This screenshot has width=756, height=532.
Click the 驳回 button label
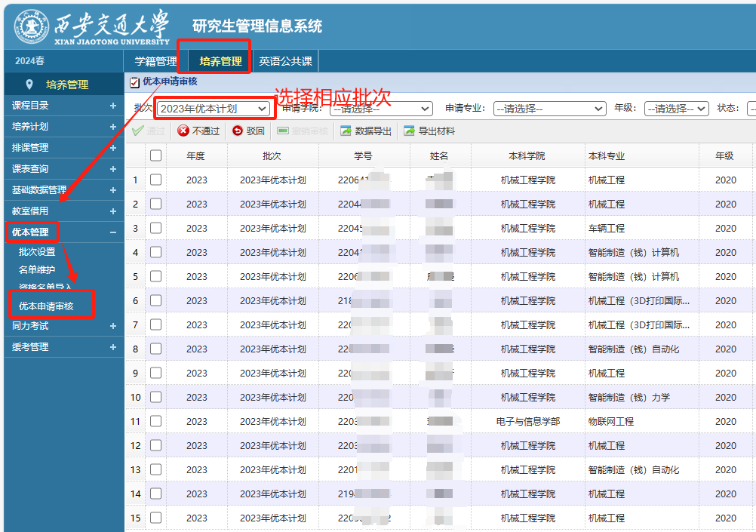click(256, 131)
